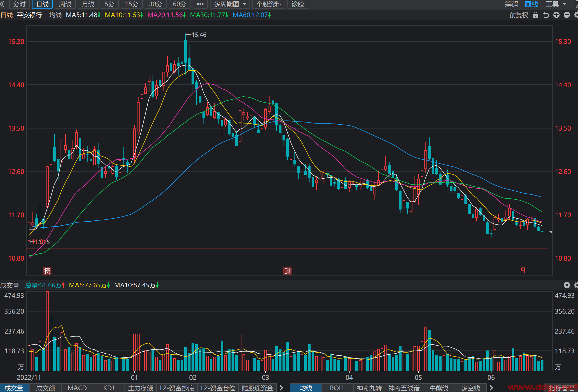Select 神奇九转 indicator tab
This screenshot has width=578, height=392.
point(369,388)
